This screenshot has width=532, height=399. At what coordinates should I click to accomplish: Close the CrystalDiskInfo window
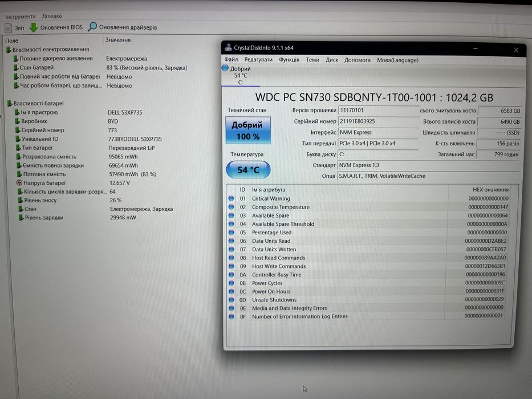pos(516,50)
